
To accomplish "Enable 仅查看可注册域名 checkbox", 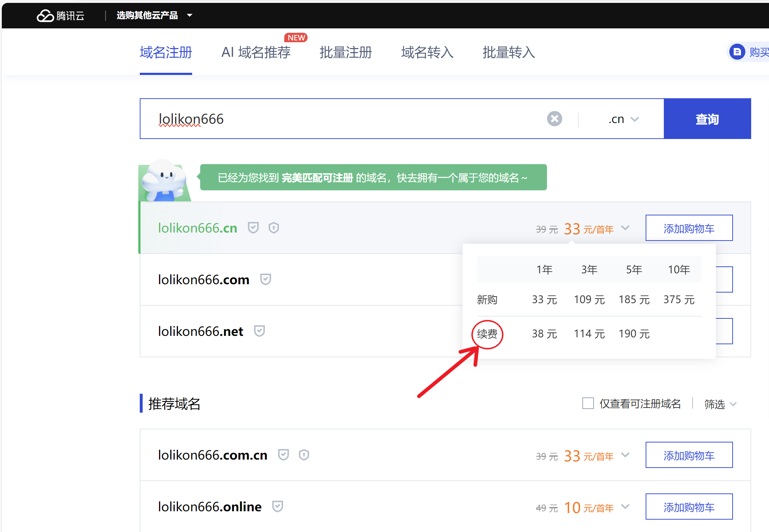I will tap(588, 404).
